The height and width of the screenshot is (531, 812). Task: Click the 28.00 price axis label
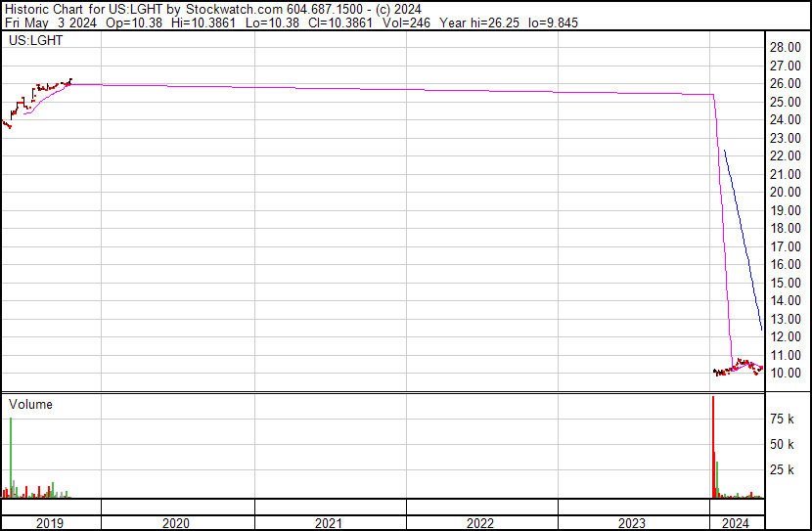[x=787, y=48]
